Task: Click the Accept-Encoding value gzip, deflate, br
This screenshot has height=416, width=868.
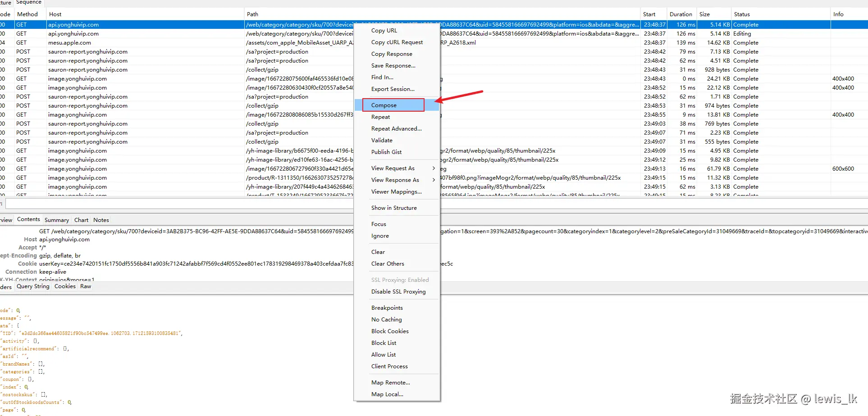Action: coord(60,256)
